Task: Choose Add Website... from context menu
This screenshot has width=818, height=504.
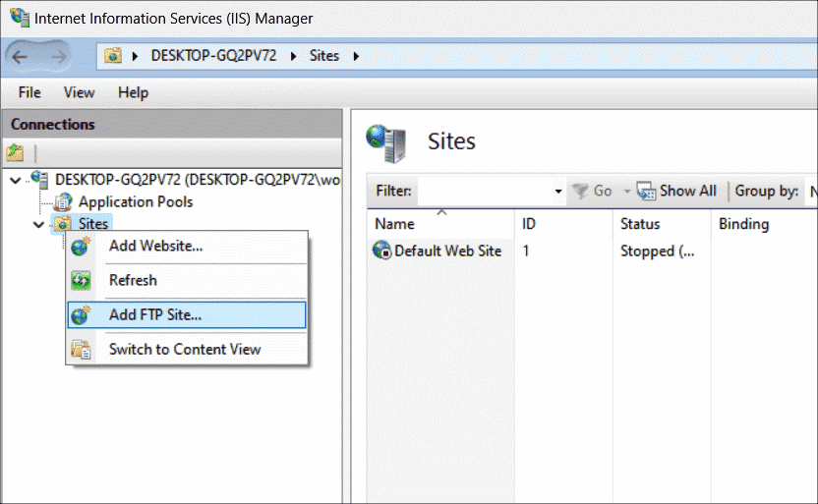Action: click(x=187, y=246)
